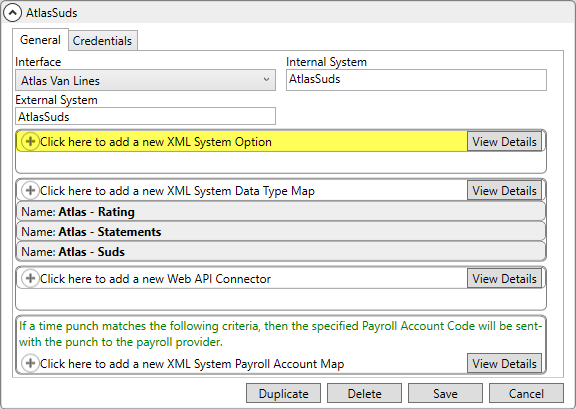
Task: Save the AtlasSuds configuration
Action: (x=445, y=394)
